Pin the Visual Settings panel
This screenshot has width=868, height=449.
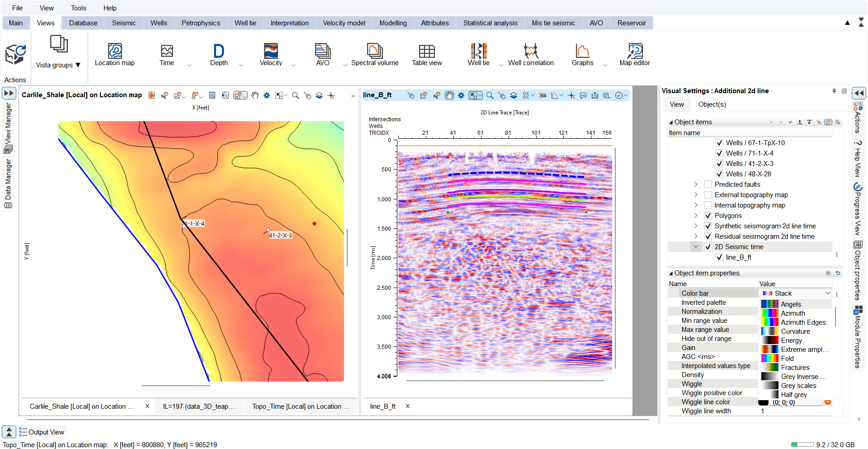click(x=834, y=91)
